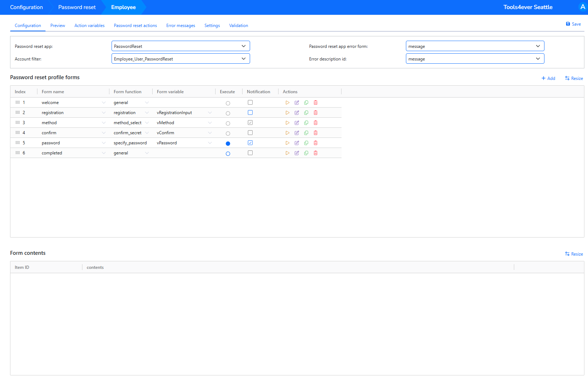Open the Settings tab
The width and height of the screenshot is (588, 379).
tap(212, 26)
